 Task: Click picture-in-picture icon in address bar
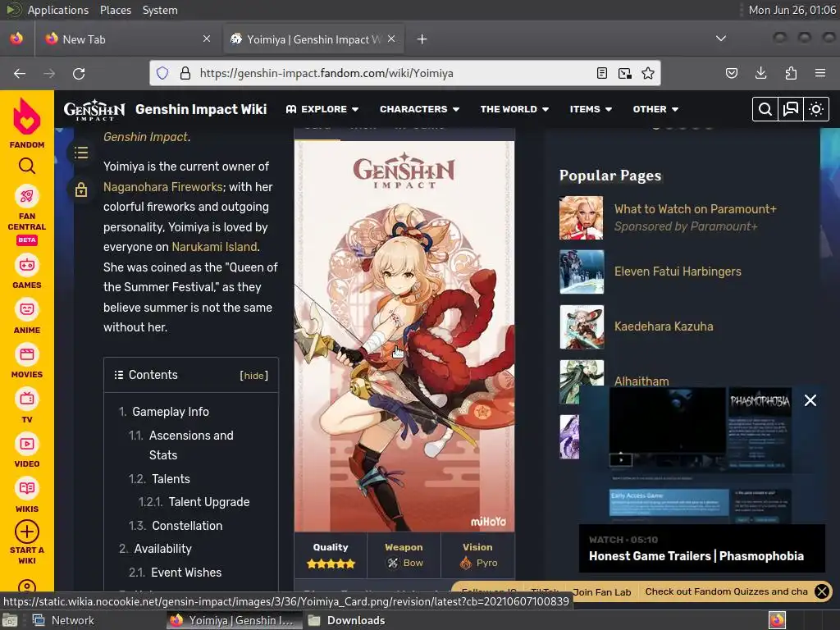(624, 73)
